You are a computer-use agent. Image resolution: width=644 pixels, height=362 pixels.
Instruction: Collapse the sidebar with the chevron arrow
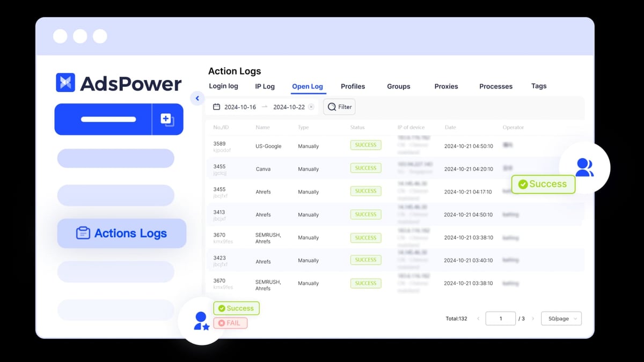(x=197, y=98)
